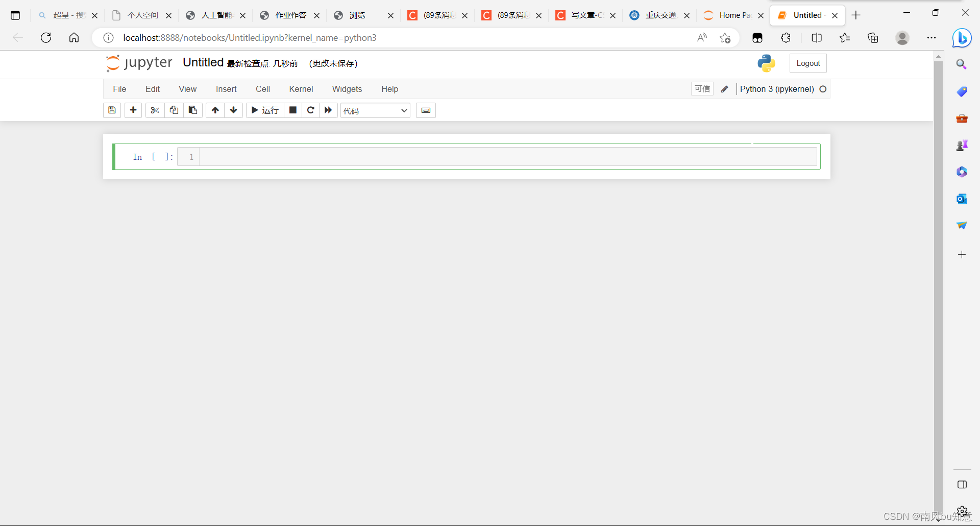Open Bing Copilot sidebar icon

pos(962,38)
